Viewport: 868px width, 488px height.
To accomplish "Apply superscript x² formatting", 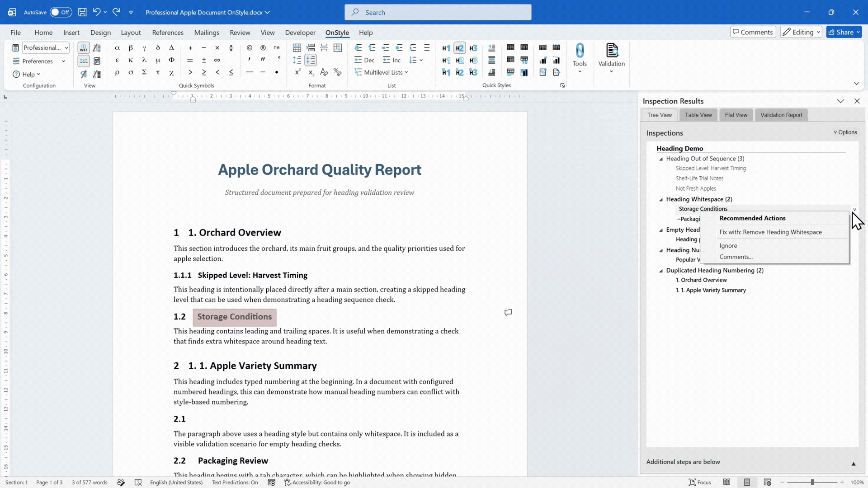I will pos(297,72).
